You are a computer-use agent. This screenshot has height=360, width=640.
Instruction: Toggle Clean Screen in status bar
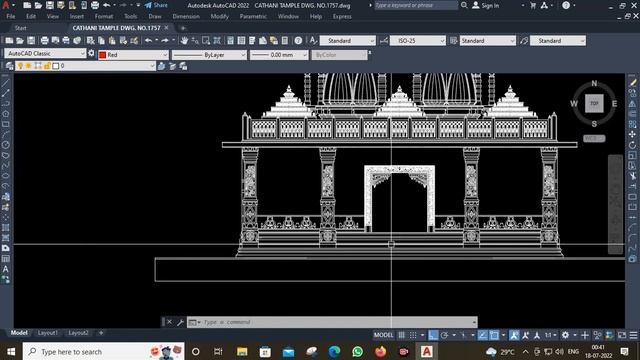622,335
